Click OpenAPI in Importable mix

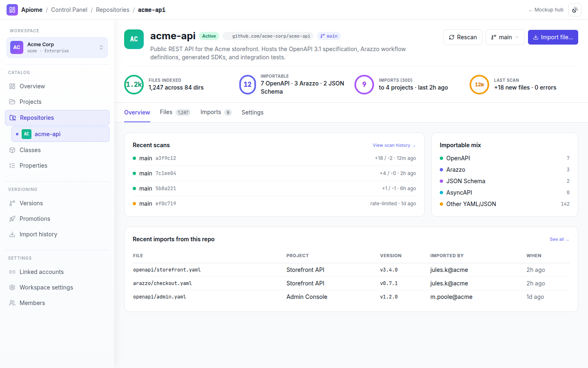(505, 158)
